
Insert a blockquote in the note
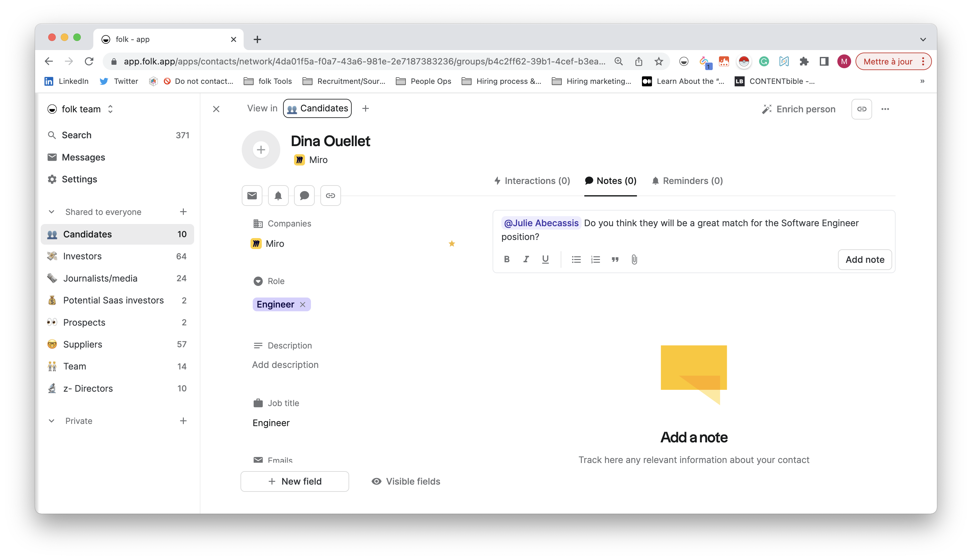point(615,260)
